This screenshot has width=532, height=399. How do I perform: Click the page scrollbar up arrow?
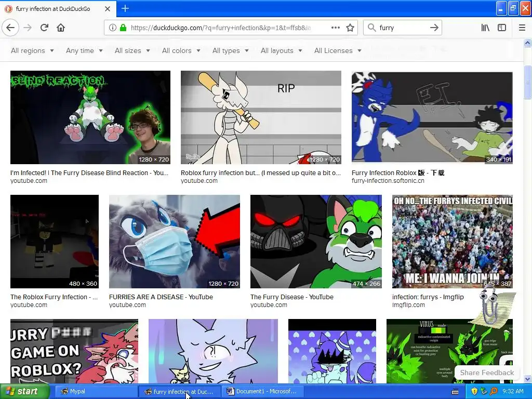click(528, 43)
